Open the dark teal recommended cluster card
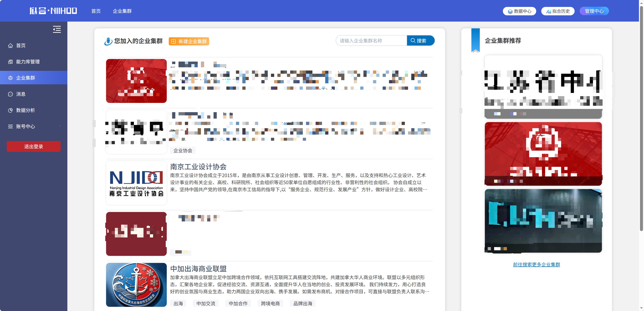The height and width of the screenshot is (311, 644). click(543, 221)
